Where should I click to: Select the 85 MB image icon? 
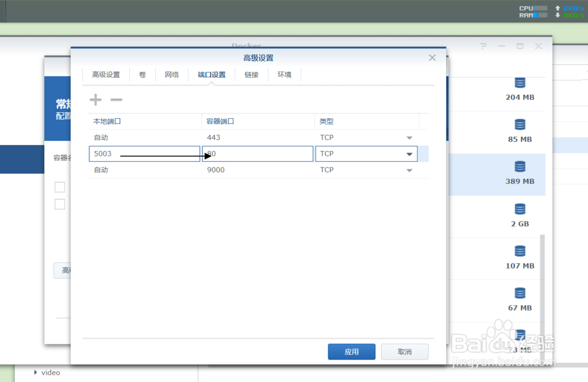point(520,124)
